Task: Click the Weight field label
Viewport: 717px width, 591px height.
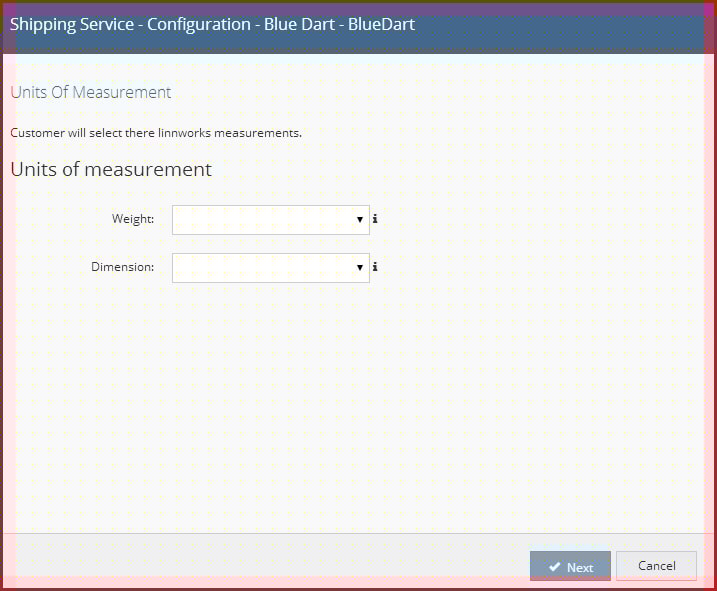Action: (x=133, y=219)
